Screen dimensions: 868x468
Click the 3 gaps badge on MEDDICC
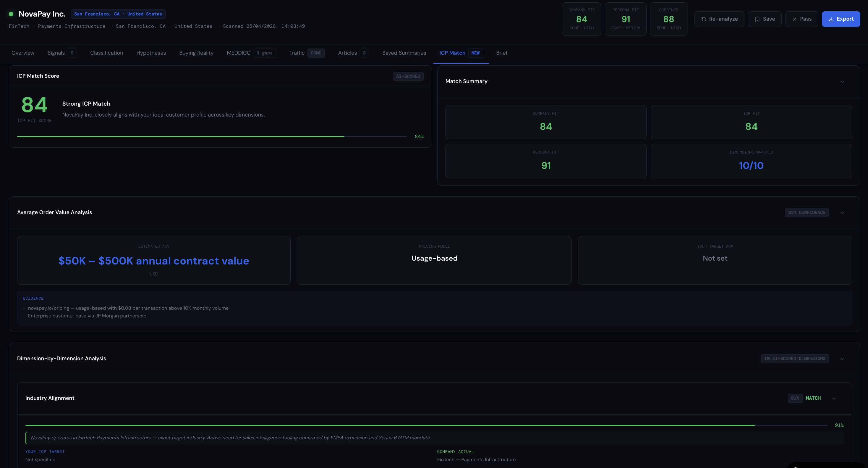click(x=265, y=53)
